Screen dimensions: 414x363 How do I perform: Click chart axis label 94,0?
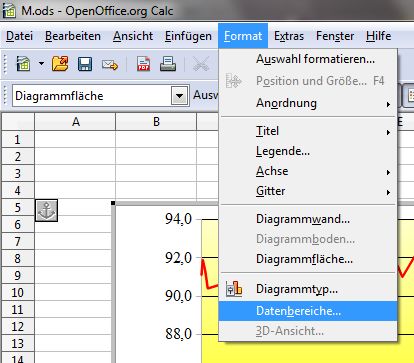pyautogui.click(x=179, y=219)
